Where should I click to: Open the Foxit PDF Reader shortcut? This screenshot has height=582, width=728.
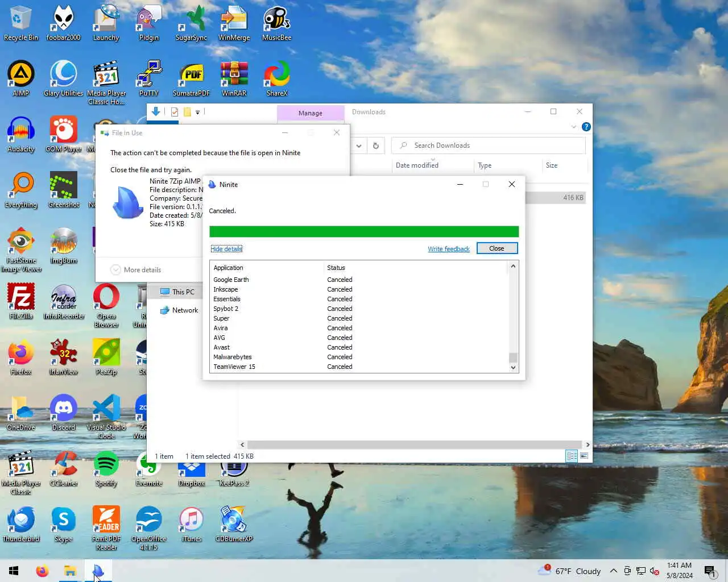(x=106, y=528)
